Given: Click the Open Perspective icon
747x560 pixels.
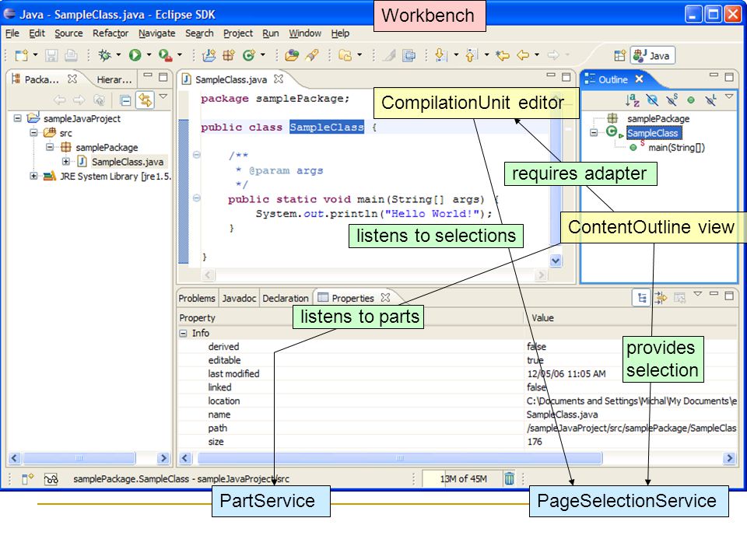Looking at the screenshot, I should click(x=619, y=55).
